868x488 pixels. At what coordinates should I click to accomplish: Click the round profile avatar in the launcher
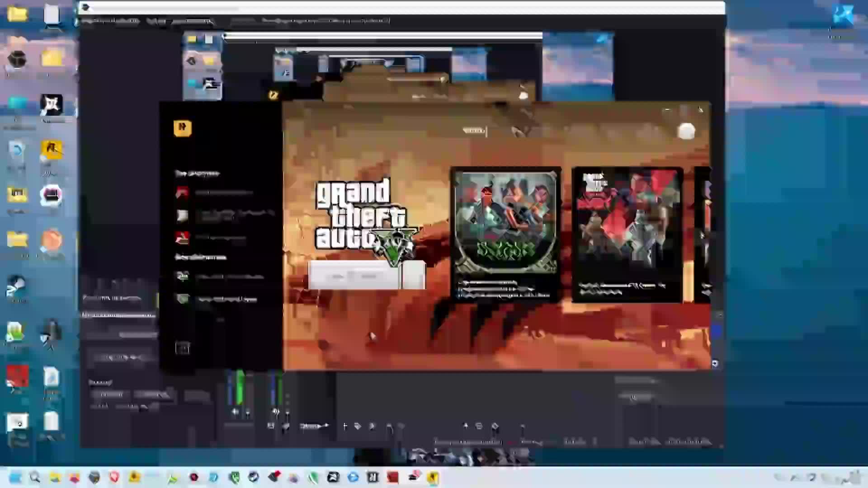pyautogui.click(x=686, y=131)
